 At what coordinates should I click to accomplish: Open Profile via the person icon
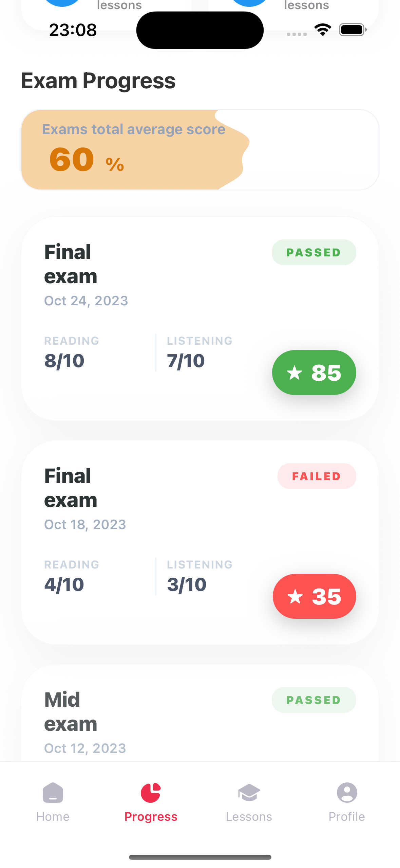[x=347, y=792]
